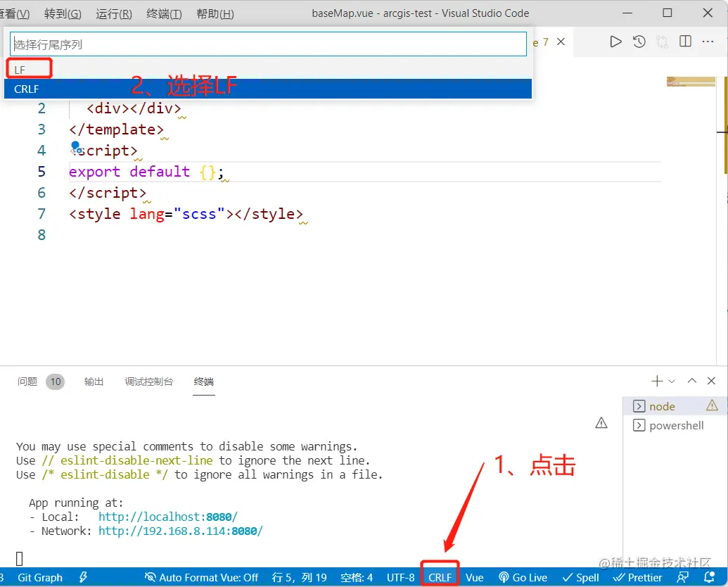The image size is (728, 587).
Task: Switch to the 输出 panel tab
Action: click(94, 381)
